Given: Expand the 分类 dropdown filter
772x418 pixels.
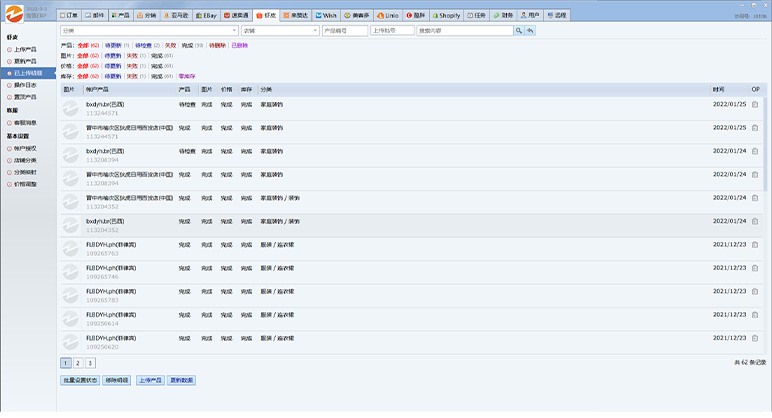Looking at the screenshot, I should 148,31.
